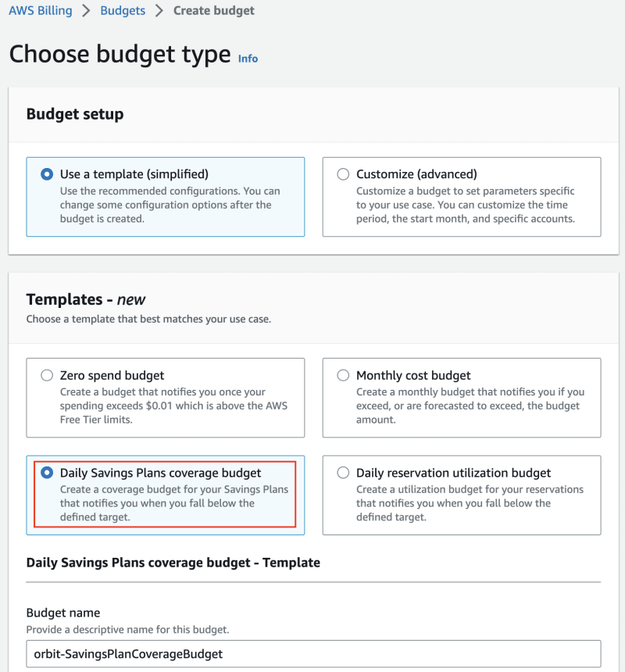The height and width of the screenshot is (672, 625).
Task: Click the Daily reservation utilization card description
Action: pyautogui.click(x=470, y=503)
